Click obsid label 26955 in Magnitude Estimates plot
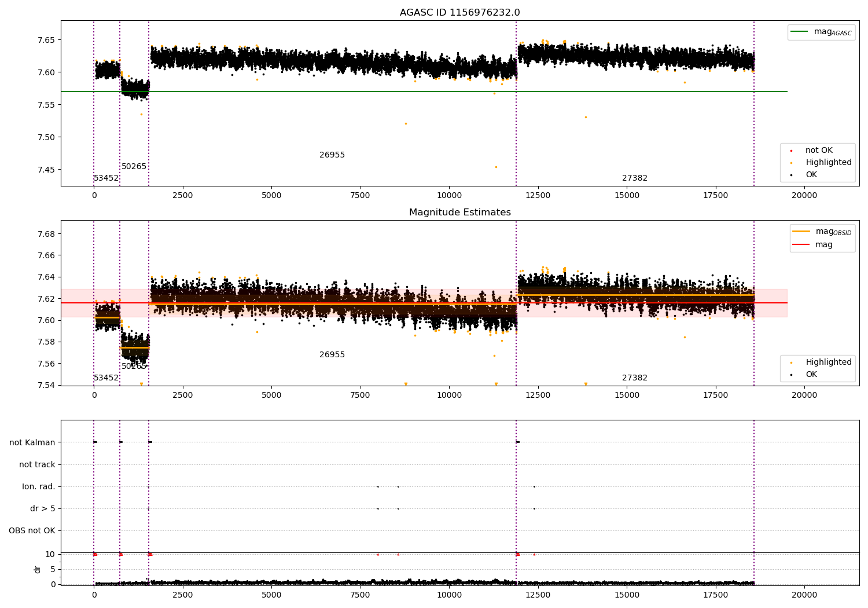868x608 pixels. tap(332, 355)
